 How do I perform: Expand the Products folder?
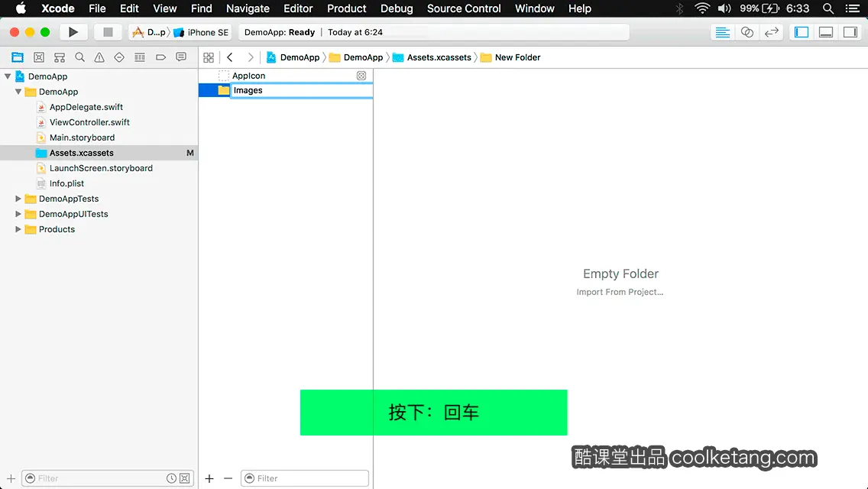[x=18, y=229]
